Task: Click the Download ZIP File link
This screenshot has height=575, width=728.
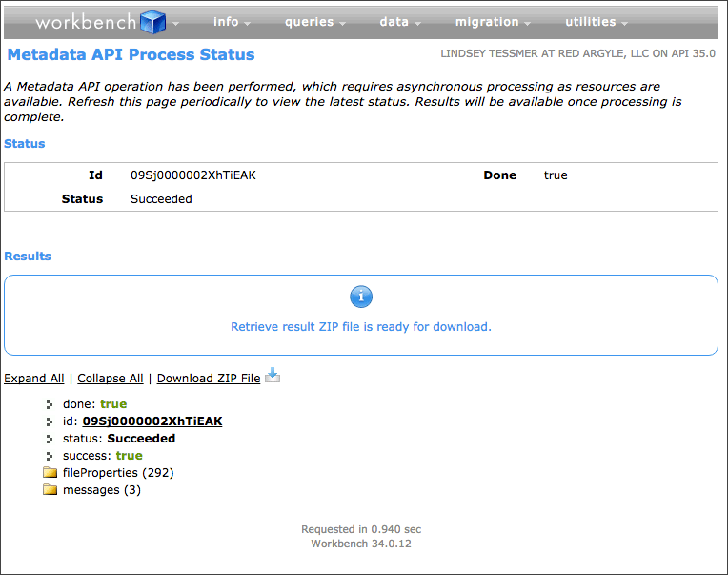Action: pyautogui.click(x=209, y=378)
